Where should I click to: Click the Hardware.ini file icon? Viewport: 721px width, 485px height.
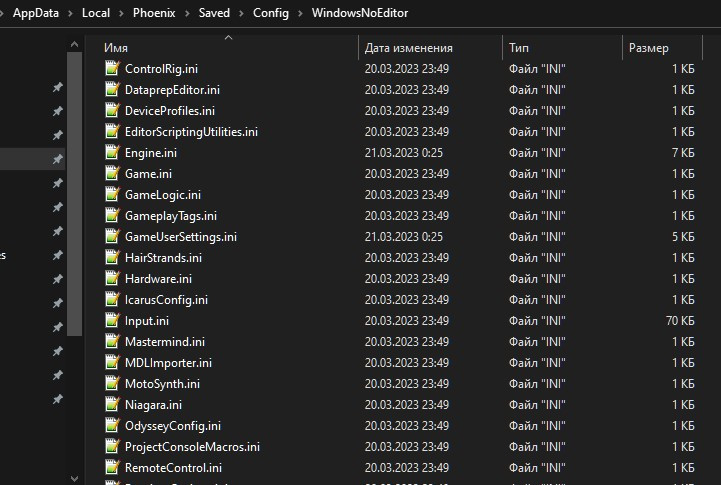click(x=112, y=279)
